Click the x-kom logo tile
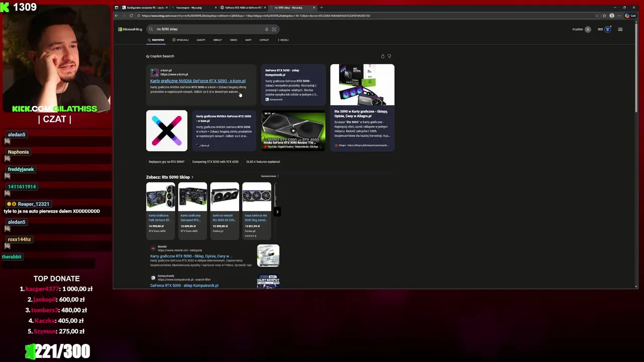644x362 pixels. point(167,131)
